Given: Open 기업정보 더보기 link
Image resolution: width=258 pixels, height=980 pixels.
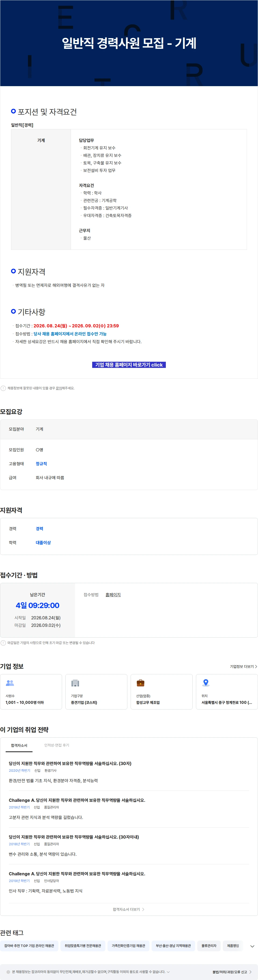Looking at the screenshot, I should [243, 666].
